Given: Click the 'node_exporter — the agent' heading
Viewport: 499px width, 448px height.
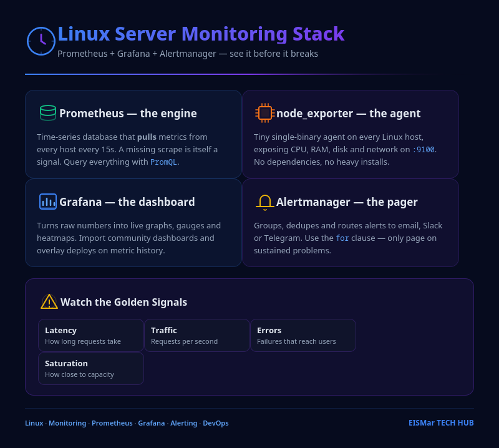Looking at the screenshot, I should (x=349, y=114).
